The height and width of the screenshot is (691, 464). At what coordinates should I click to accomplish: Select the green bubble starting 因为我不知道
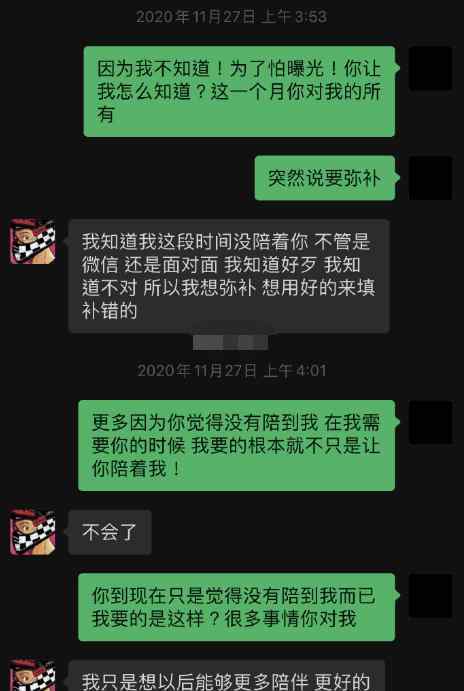(x=239, y=91)
